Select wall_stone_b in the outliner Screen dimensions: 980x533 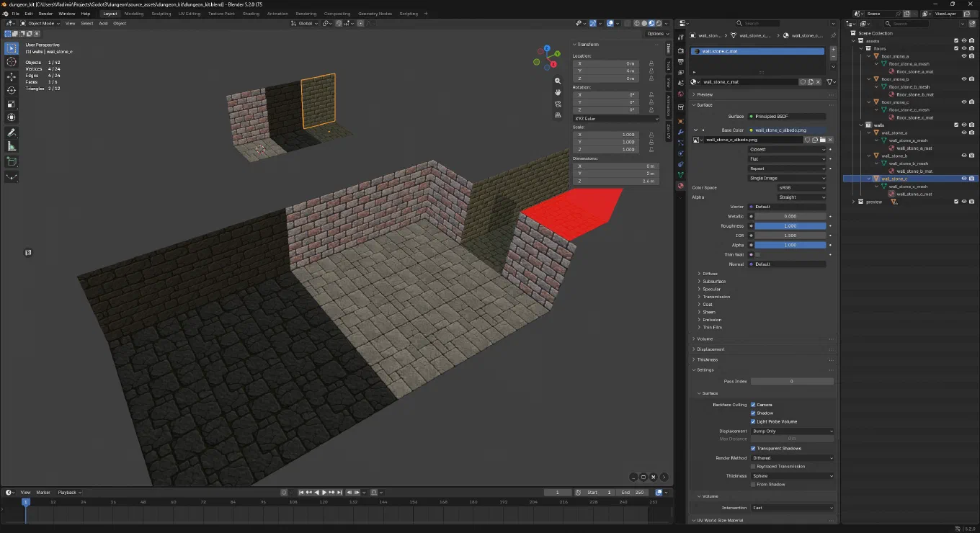(894, 156)
